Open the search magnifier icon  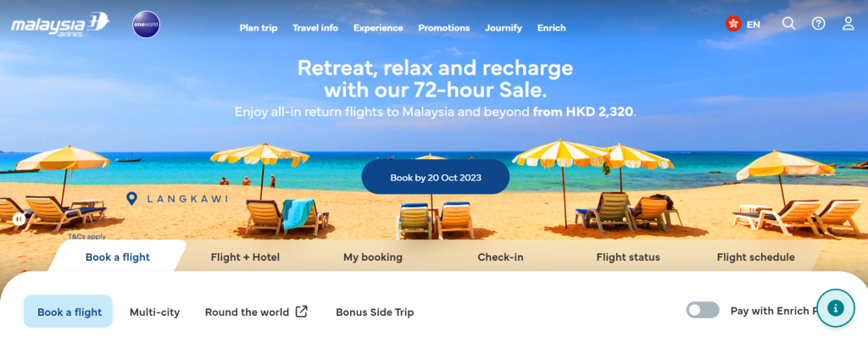point(788,24)
